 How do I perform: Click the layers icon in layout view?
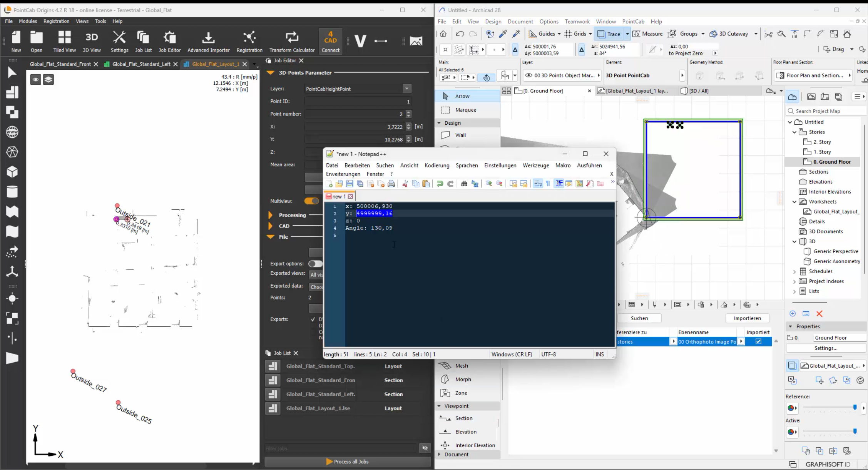[48, 80]
